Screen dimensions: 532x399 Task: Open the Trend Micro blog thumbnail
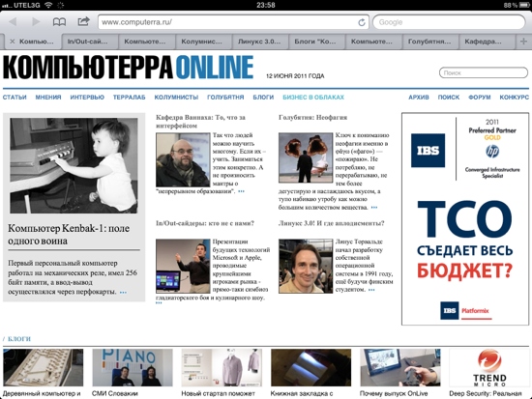(x=488, y=368)
